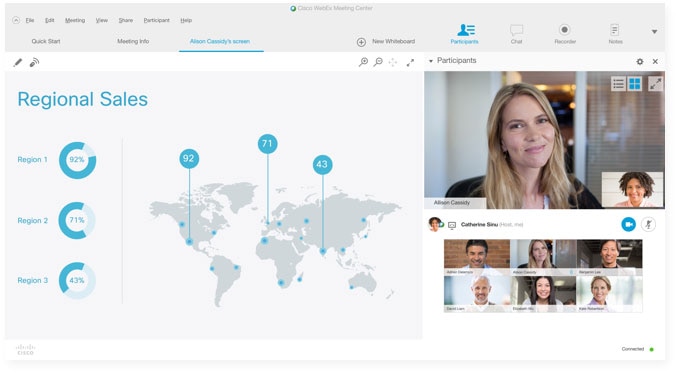Open the Participants panel icon
The width and height of the screenshot is (676, 373).
[x=465, y=34]
